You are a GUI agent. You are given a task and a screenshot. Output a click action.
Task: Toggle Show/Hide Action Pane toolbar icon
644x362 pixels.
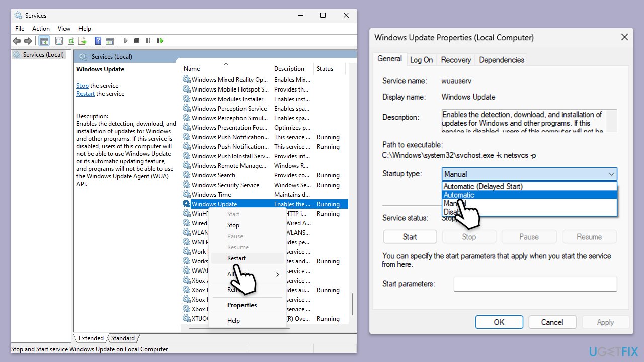110,41
